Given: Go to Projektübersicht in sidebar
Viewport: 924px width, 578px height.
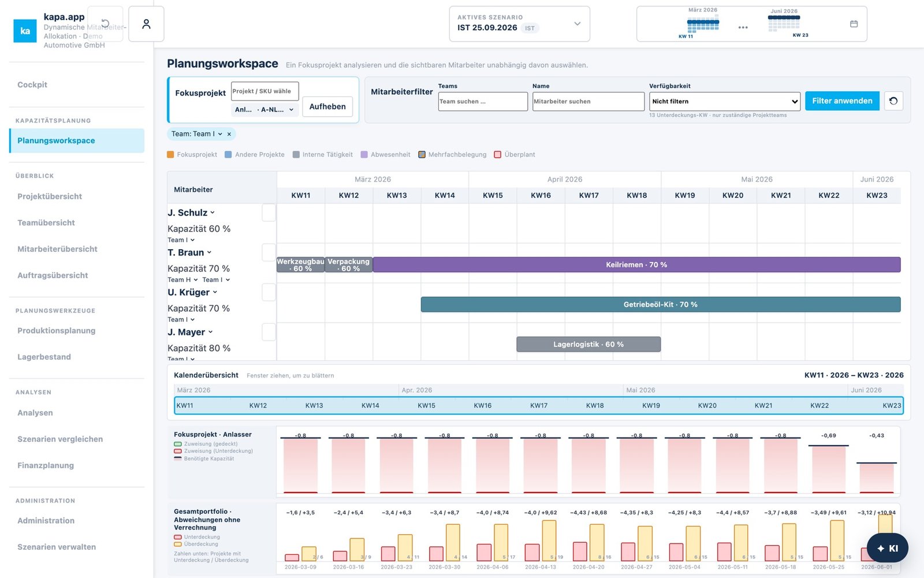Looking at the screenshot, I should [77, 196].
